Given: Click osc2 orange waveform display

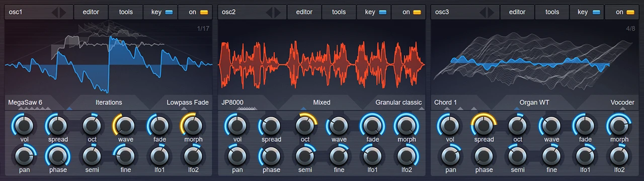Looking at the screenshot, I should point(322,57).
